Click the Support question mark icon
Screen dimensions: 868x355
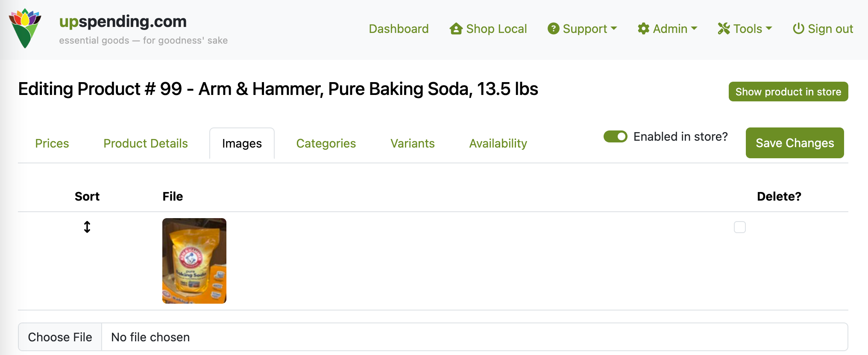click(553, 29)
